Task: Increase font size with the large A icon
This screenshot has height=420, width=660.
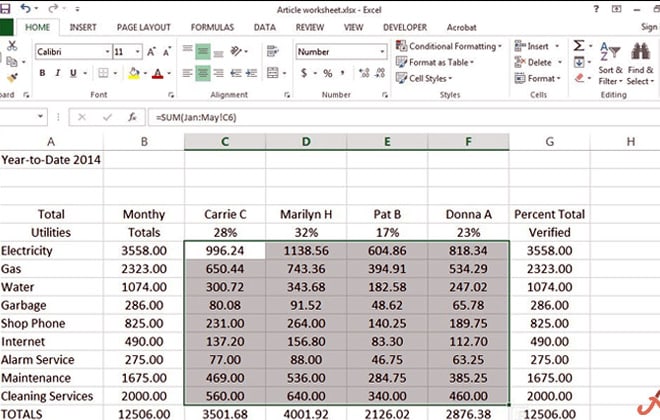Action: pos(151,52)
